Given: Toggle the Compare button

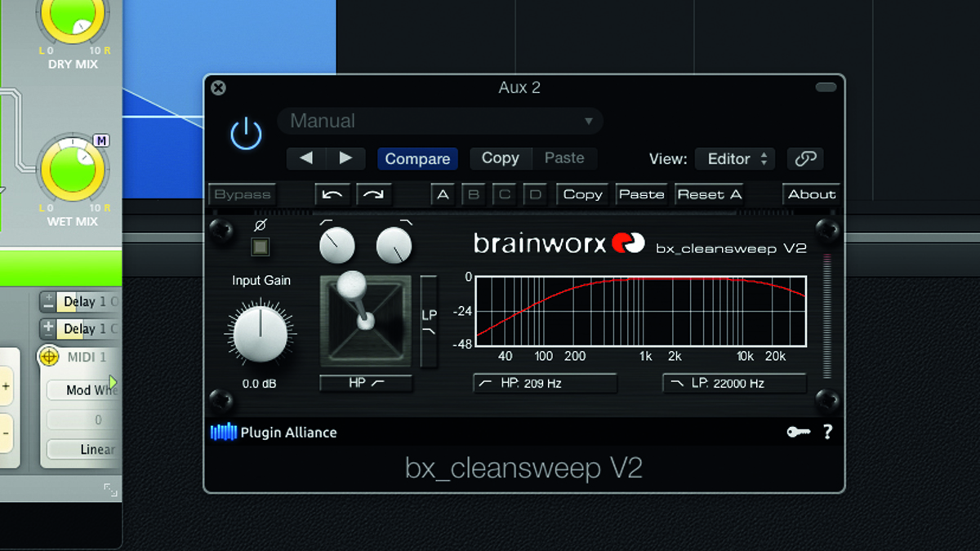Looking at the screenshot, I should click(x=417, y=158).
